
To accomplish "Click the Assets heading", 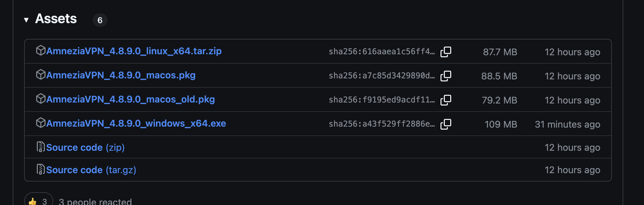I will [x=56, y=19].
